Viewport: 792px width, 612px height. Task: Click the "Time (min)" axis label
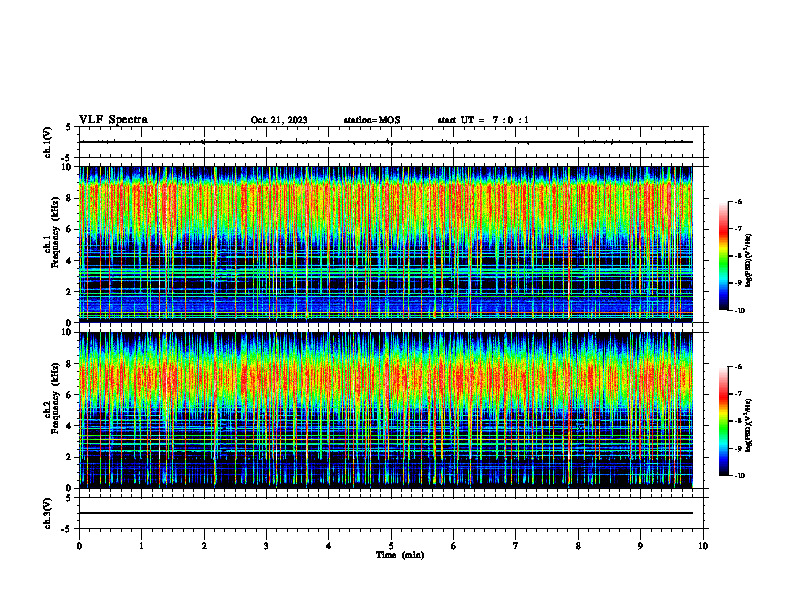(x=400, y=555)
